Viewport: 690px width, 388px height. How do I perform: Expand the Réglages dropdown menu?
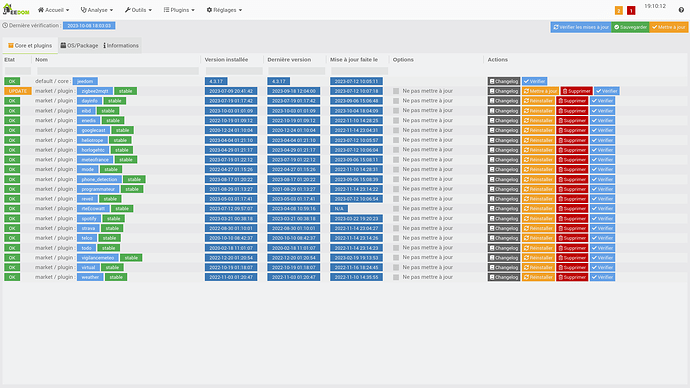[x=224, y=10]
